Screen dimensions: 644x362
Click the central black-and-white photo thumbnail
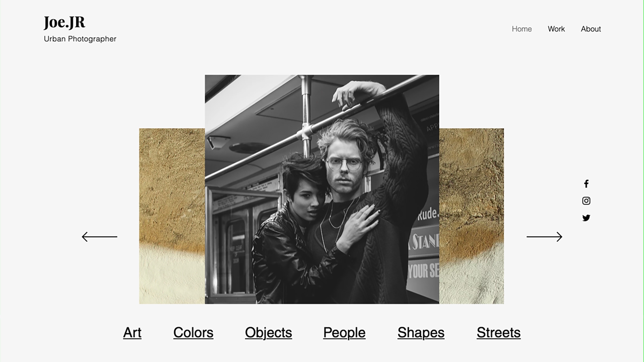322,189
